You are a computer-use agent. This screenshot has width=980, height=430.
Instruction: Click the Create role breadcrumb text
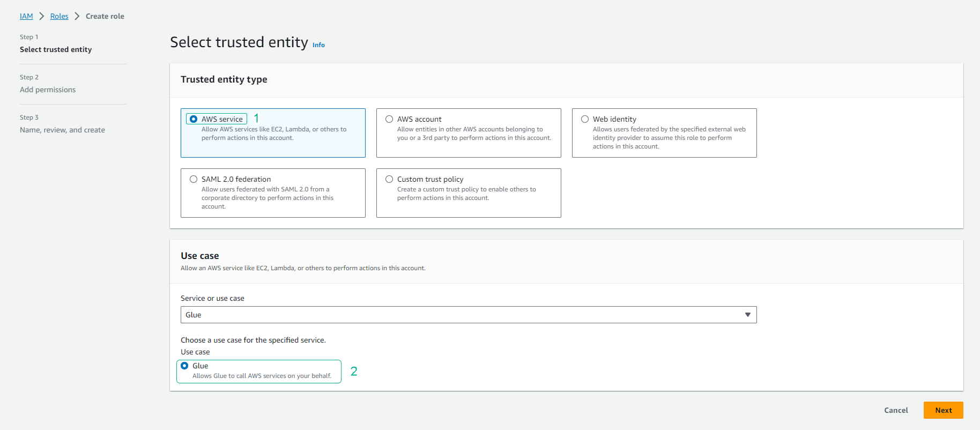[105, 16]
